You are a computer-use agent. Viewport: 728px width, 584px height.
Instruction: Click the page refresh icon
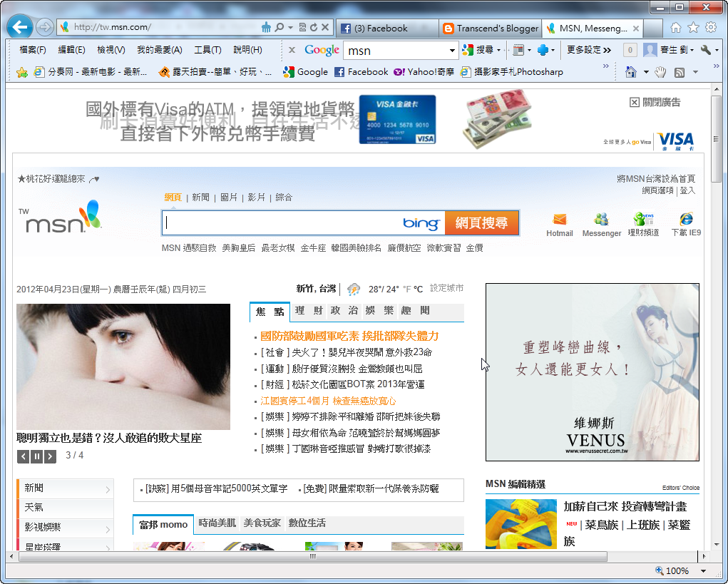tap(314, 27)
